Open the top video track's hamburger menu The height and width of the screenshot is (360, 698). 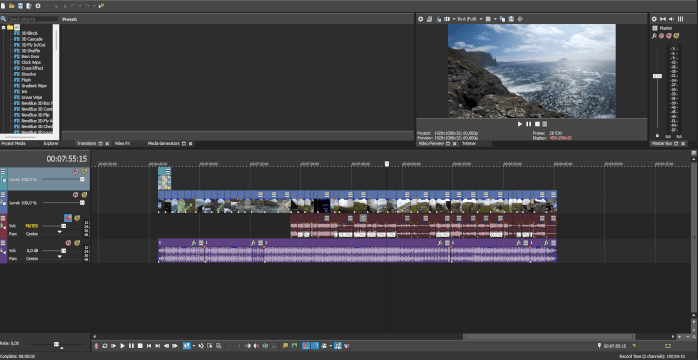[x=3, y=171]
